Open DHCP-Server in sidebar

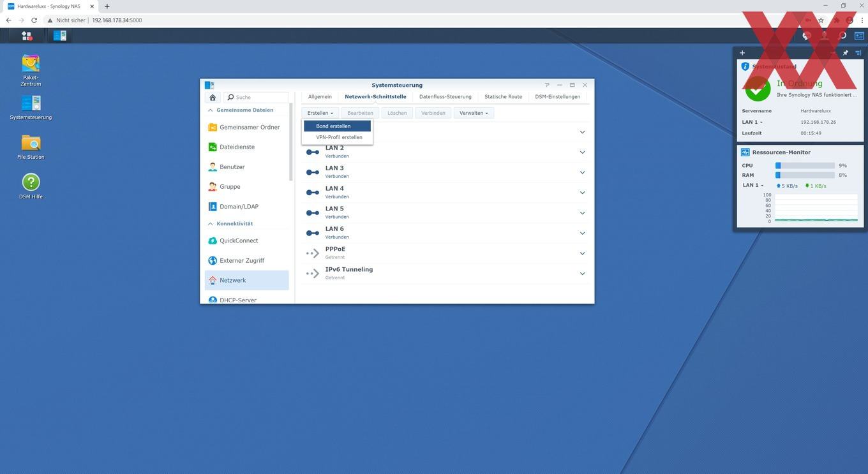(x=247, y=299)
